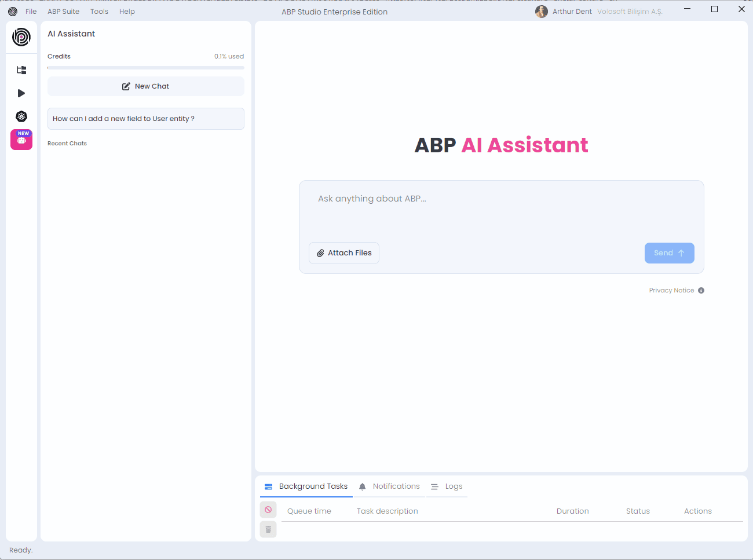This screenshot has height=560, width=753.
Task: Select the Run panel play icon
Action: click(x=21, y=93)
